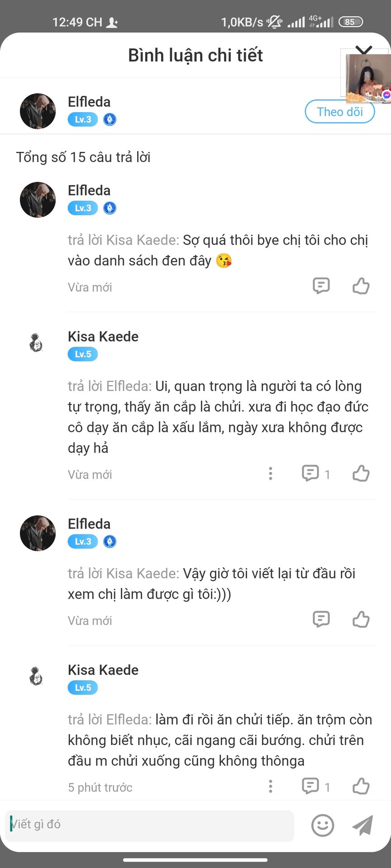Tap Elfleda's Lv.3 badge in header
391x868 pixels.
coord(83,119)
